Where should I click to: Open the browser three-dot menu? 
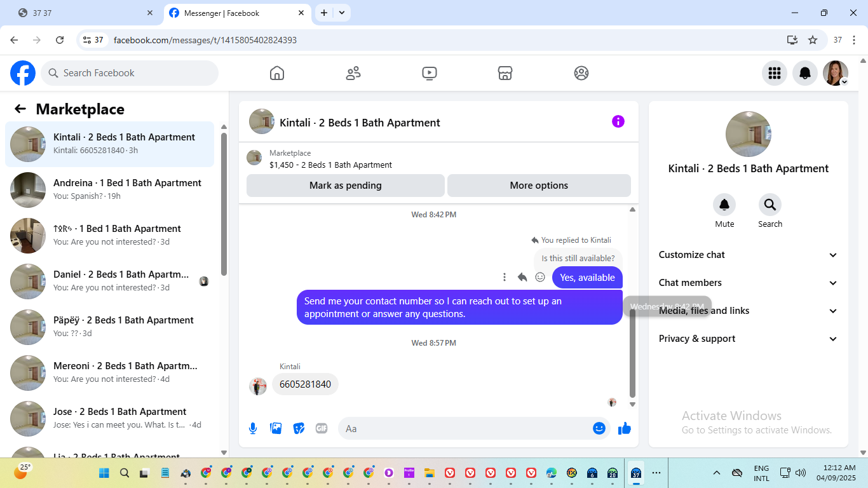point(855,40)
